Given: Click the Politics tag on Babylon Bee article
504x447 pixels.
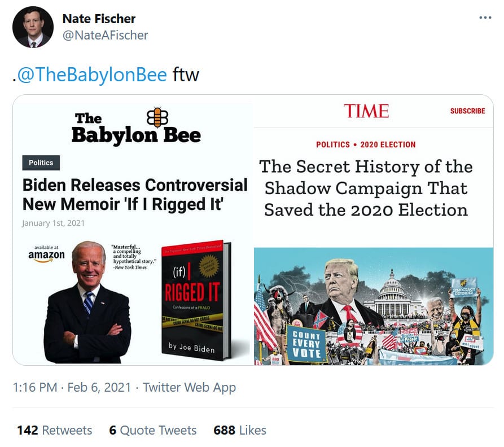Looking at the screenshot, I should [41, 163].
